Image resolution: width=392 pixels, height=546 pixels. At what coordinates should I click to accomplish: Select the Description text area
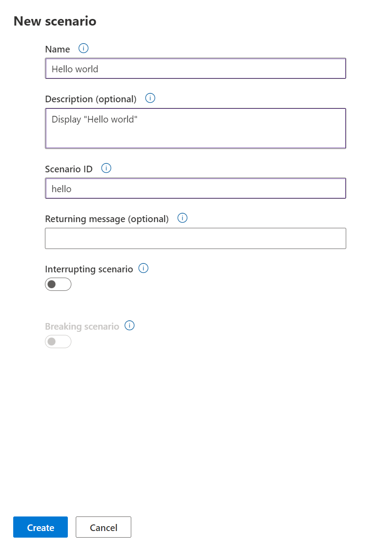[x=196, y=128]
